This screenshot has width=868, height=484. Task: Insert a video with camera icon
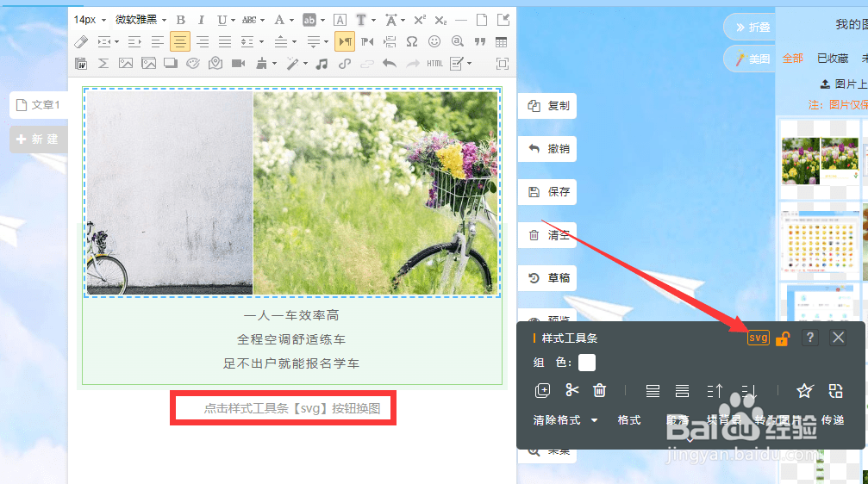[239, 64]
